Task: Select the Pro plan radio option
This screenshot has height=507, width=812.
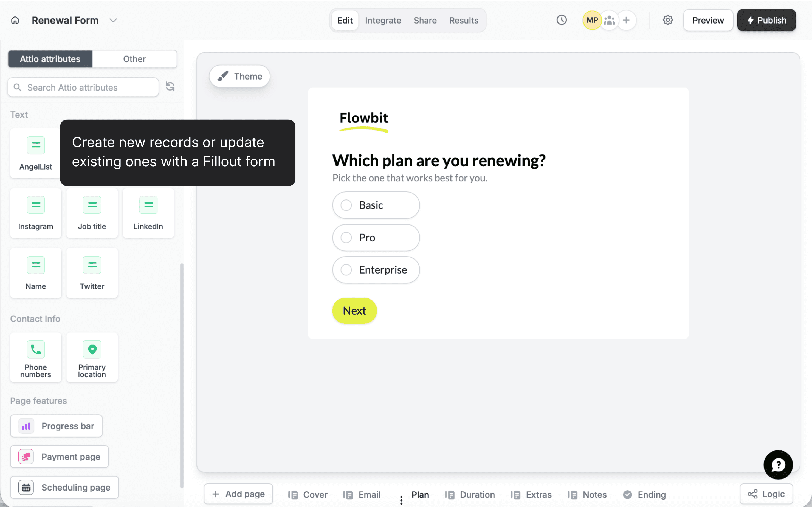Action: pyautogui.click(x=376, y=238)
